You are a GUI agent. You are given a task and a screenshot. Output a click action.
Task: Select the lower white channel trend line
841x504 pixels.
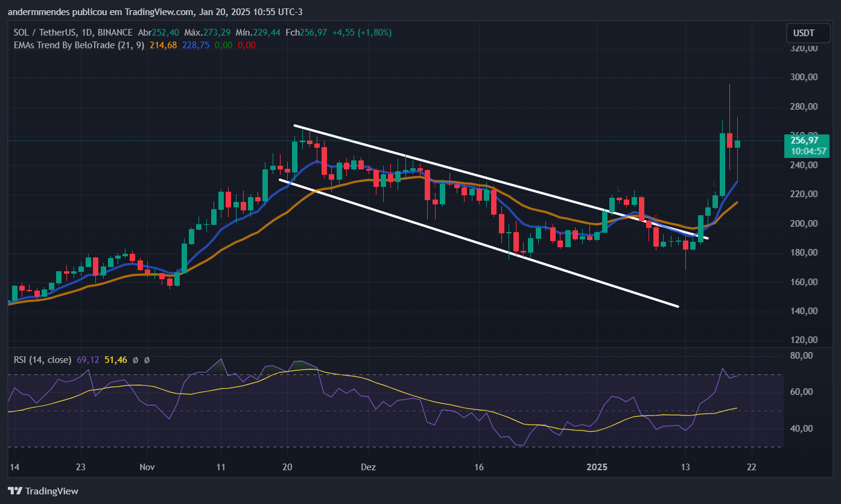coord(479,243)
